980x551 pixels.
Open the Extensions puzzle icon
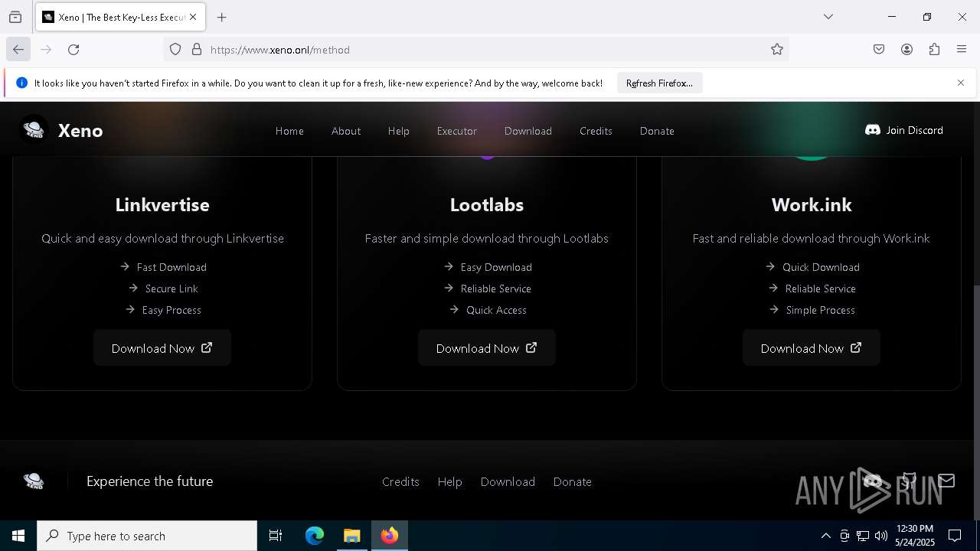click(934, 50)
